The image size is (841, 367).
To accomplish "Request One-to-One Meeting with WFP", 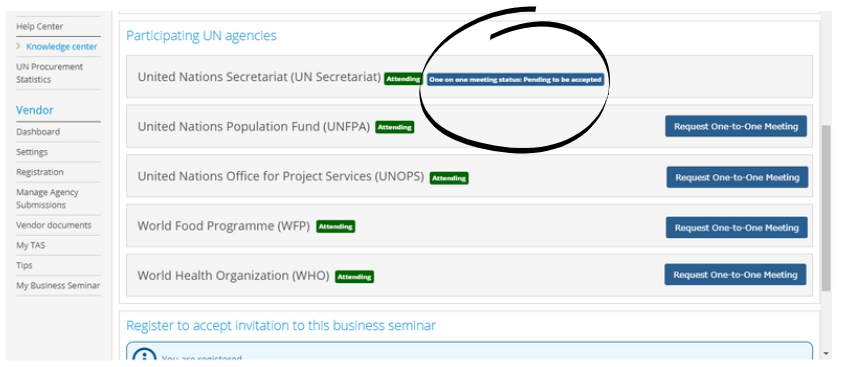I will [736, 227].
